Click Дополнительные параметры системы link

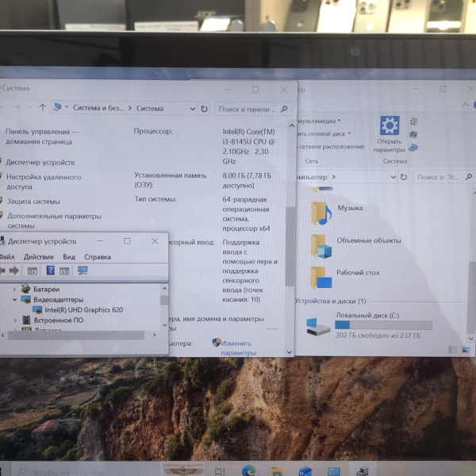pos(54,221)
